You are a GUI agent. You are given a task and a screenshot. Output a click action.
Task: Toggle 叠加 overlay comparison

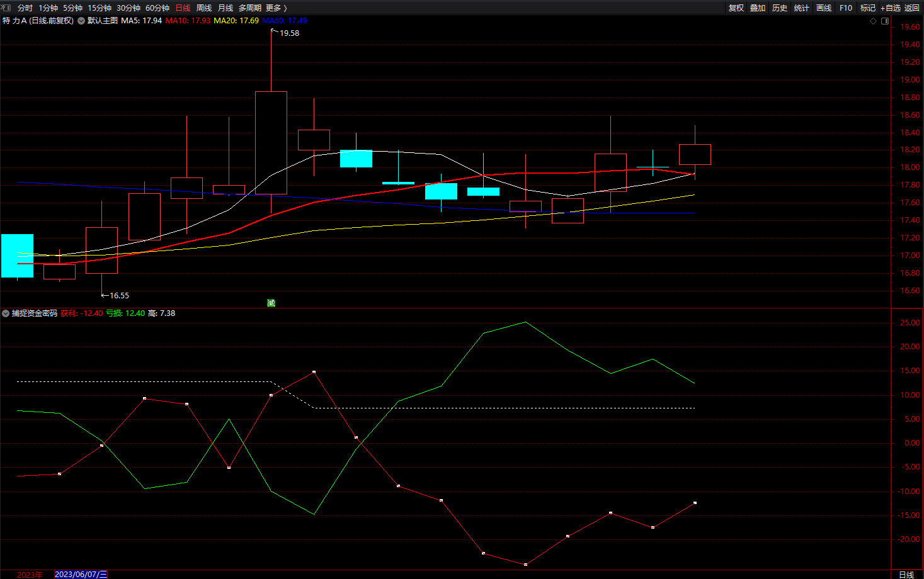point(758,8)
